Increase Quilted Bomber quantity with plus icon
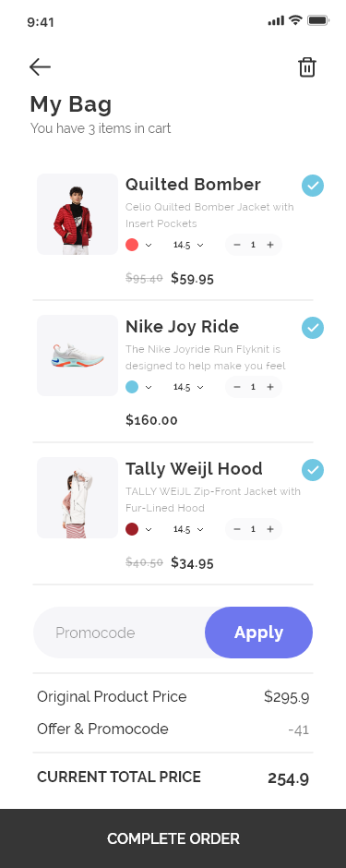The height and width of the screenshot is (868, 346). click(x=270, y=245)
